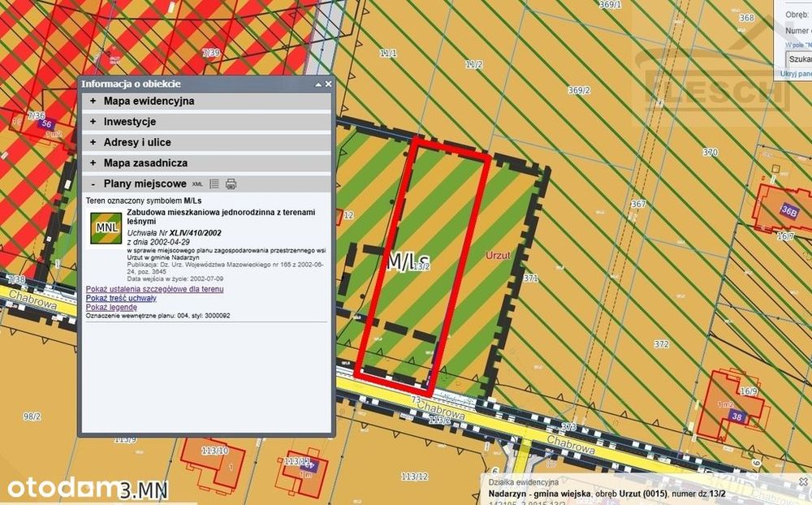
Task: Open the list view icon beside Plany miejscowe
Action: click(x=214, y=183)
